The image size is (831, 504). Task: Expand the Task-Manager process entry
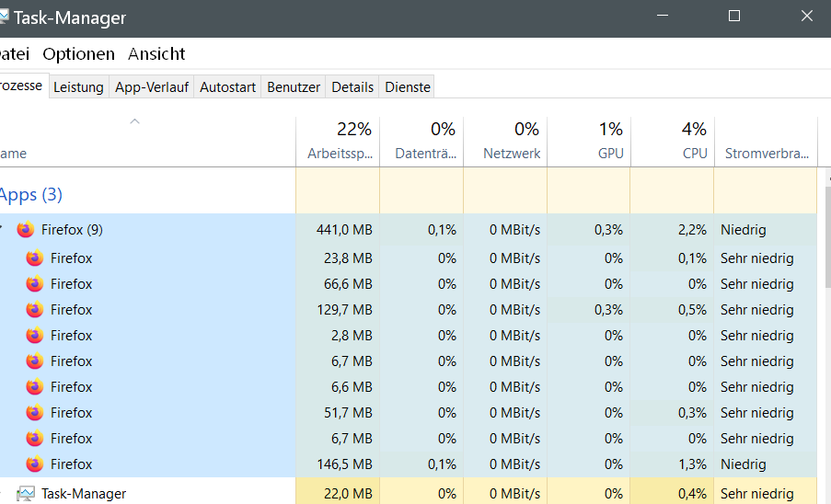tap(3, 494)
